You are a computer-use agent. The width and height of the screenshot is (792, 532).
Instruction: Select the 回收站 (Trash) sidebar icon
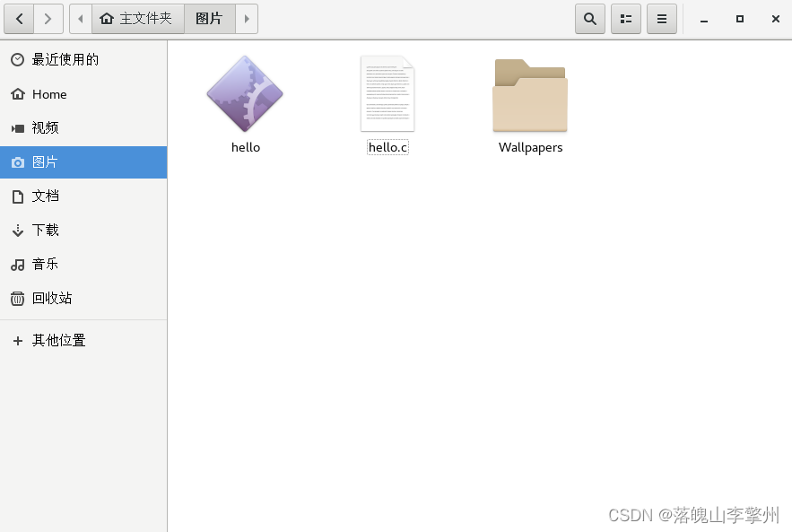click(x=54, y=298)
